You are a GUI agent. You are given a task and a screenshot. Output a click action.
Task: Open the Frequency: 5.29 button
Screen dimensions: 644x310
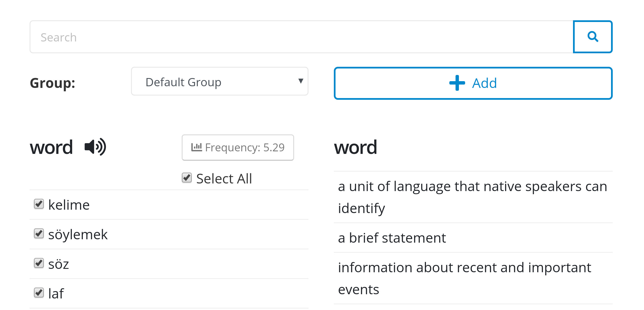238,147
